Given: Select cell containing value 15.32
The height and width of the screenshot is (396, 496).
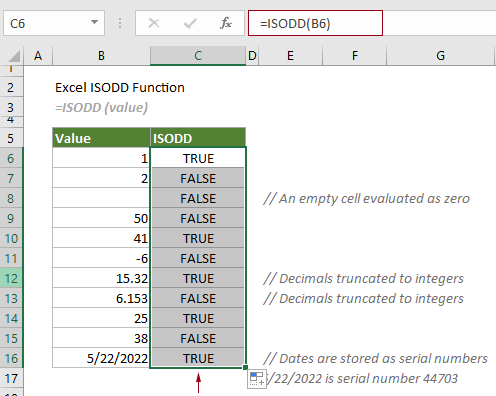Looking at the screenshot, I should pyautogui.click(x=101, y=278).
